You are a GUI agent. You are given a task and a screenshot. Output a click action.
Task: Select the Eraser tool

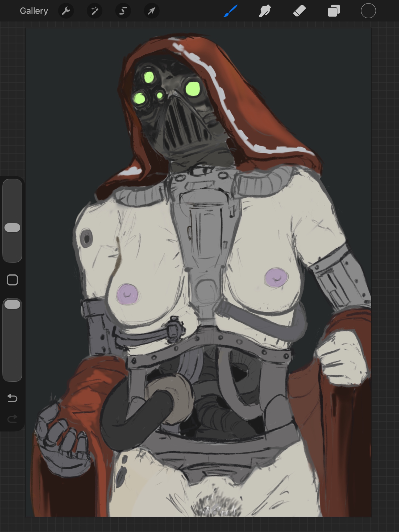click(x=299, y=11)
